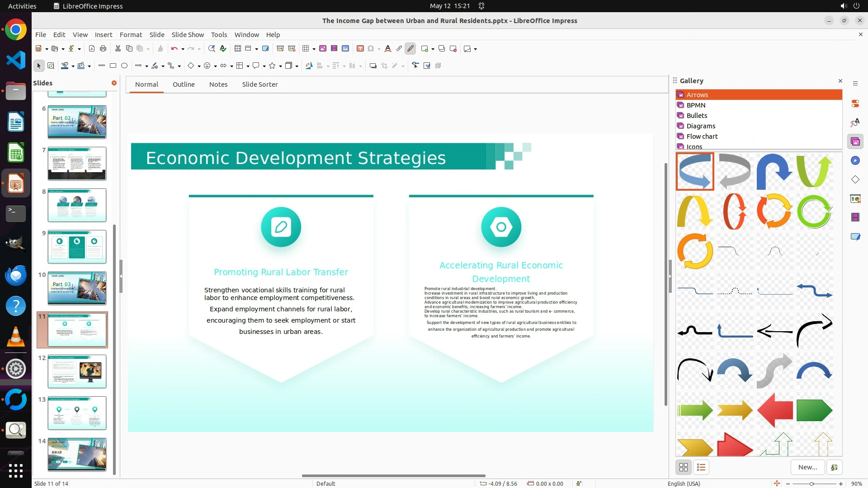Expand the undo history dropdown arrow
The image size is (868, 488).
(x=183, y=49)
